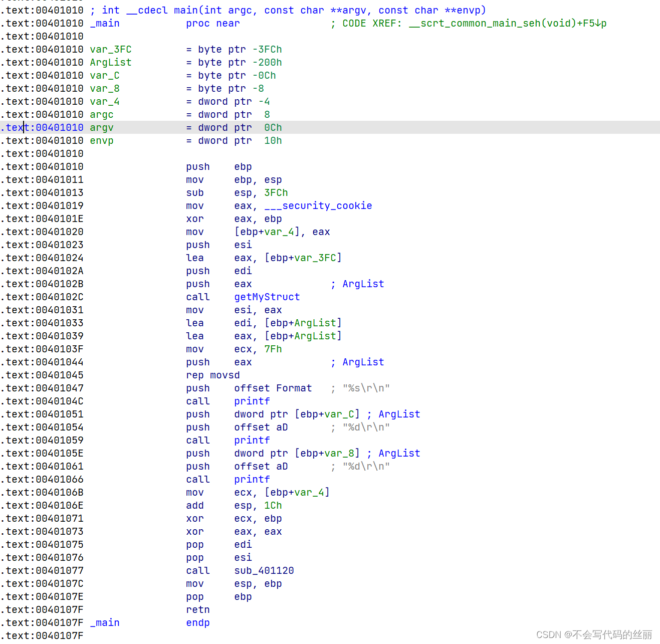Click the sub_401120 call target

pos(264,571)
